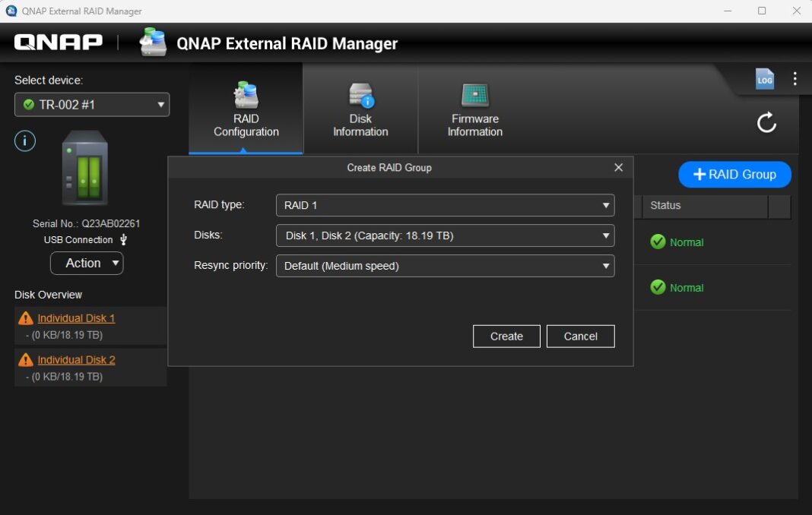Click the first row's Normal status text
812x515 pixels.
[x=687, y=242]
